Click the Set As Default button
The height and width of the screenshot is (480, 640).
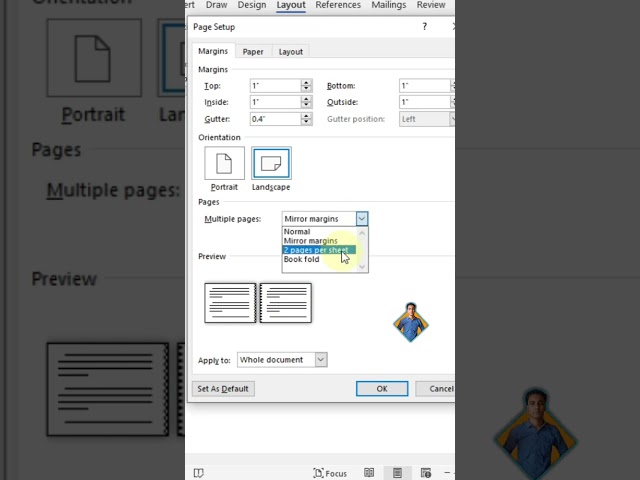point(223,389)
